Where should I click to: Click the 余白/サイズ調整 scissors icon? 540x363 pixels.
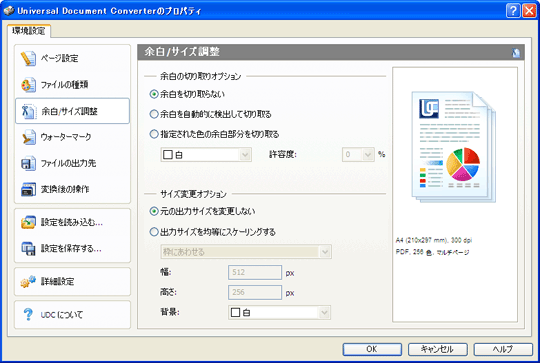(28, 111)
